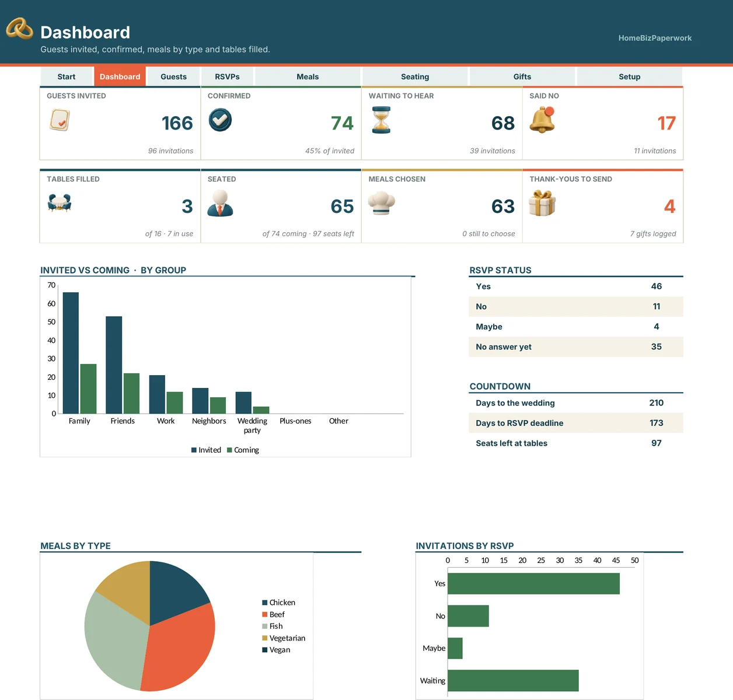Viewport: 733px width, 700px height.
Task: Click the Seated person icon
Action: (x=220, y=203)
